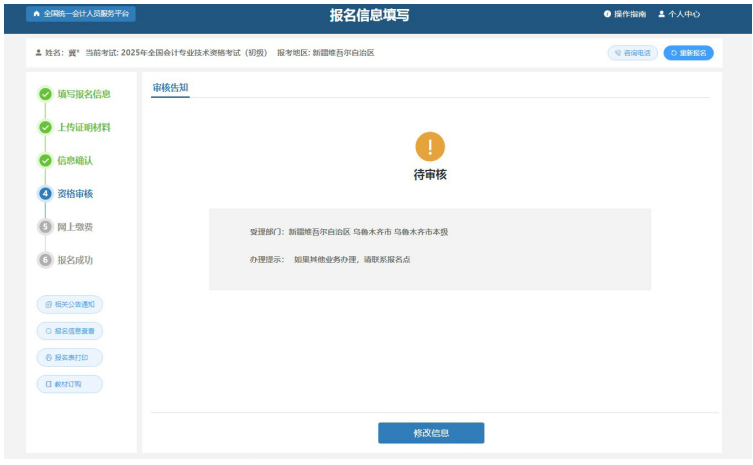753x465 pixels.
Task: Select the 报名成功 step label
Action: point(75,260)
